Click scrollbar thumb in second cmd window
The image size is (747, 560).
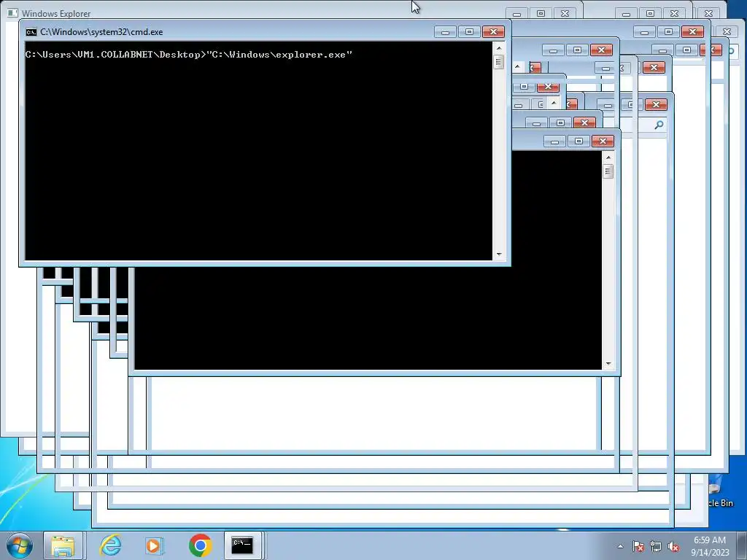pos(608,171)
